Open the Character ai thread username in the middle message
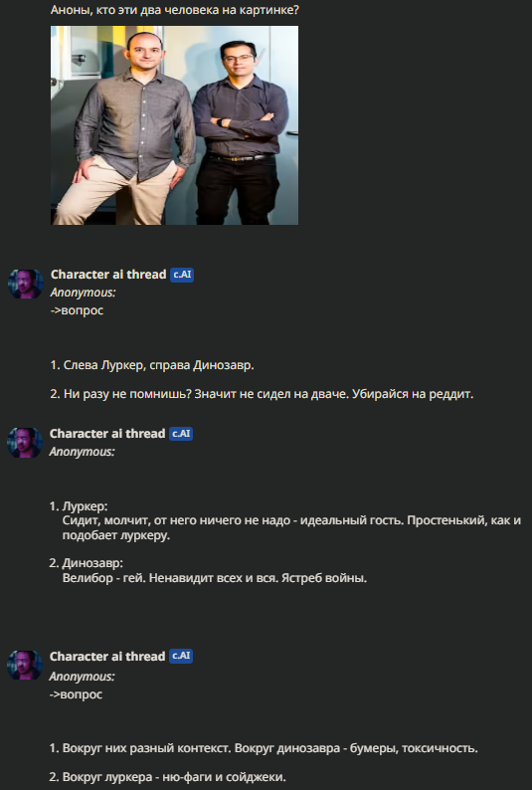 [107, 434]
